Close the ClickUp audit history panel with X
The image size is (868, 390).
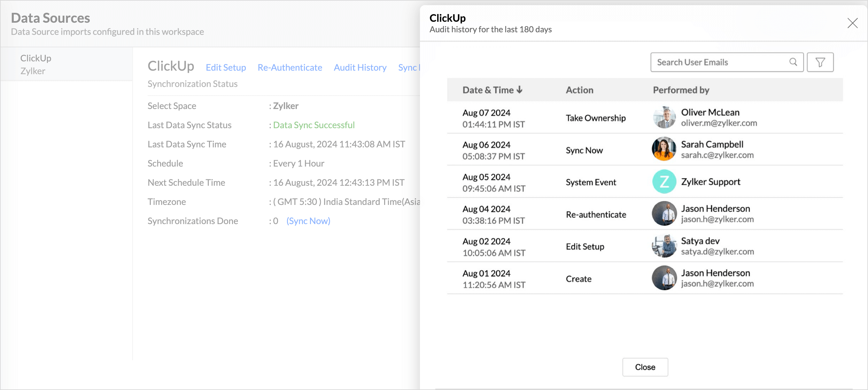pyautogui.click(x=852, y=23)
